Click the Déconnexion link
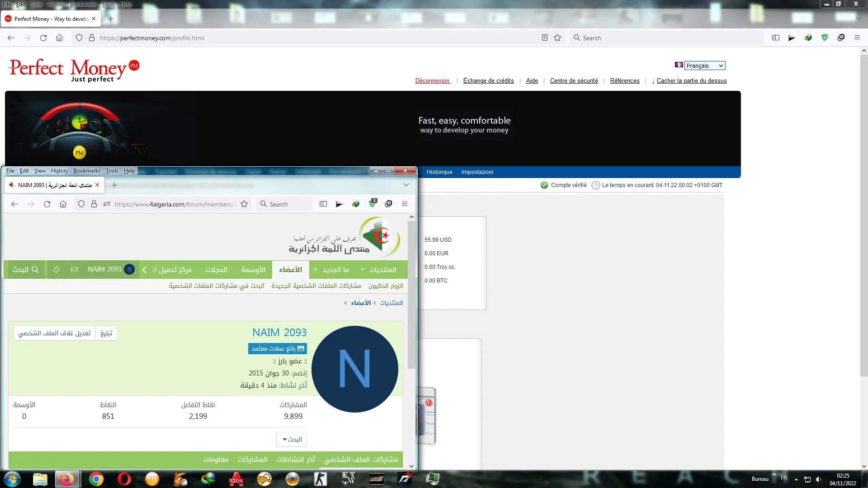 click(433, 81)
